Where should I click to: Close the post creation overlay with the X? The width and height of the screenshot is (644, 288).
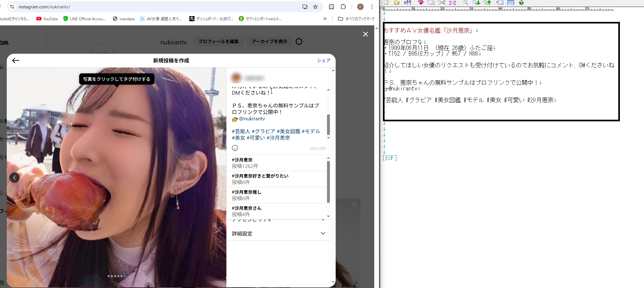pyautogui.click(x=366, y=34)
